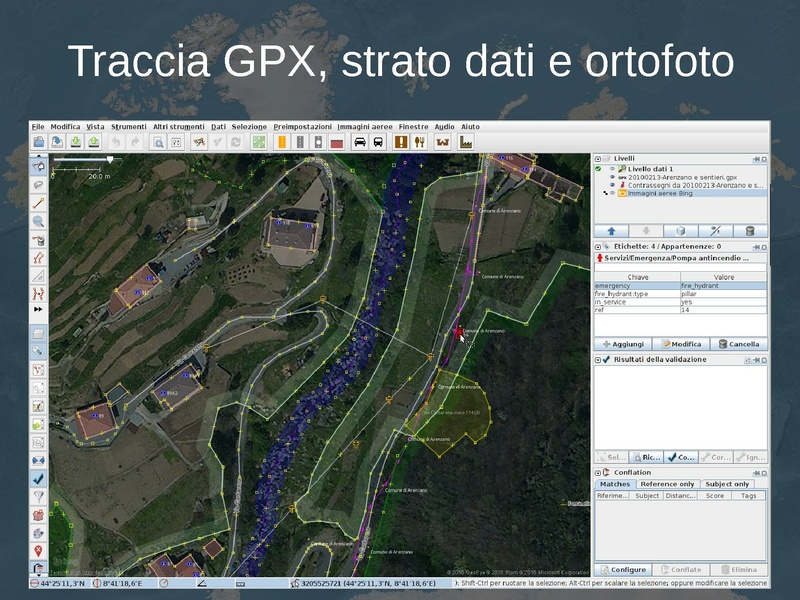Click the bus preset icon in toolbar

378,142
